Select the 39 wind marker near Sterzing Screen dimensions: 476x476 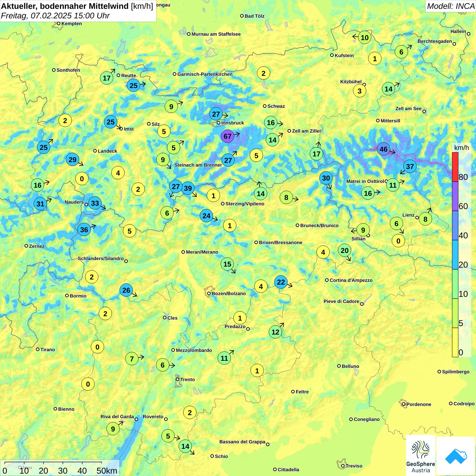[188, 188]
